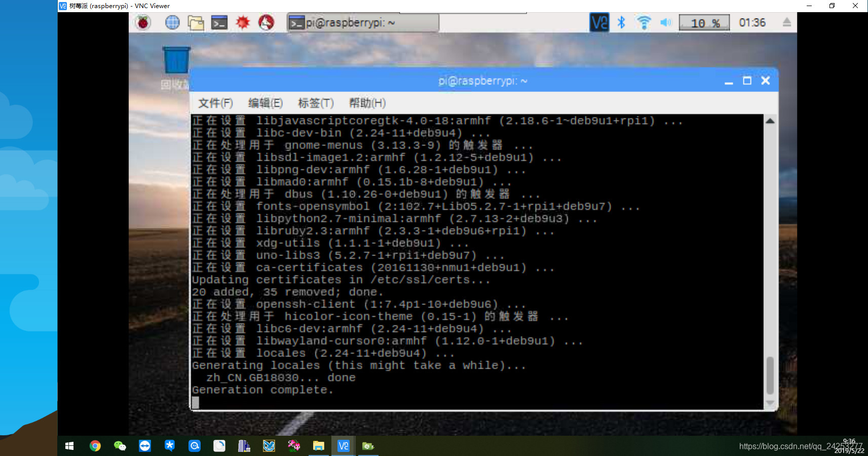
Task: Click the panel clock 01:36
Action: 752,22
